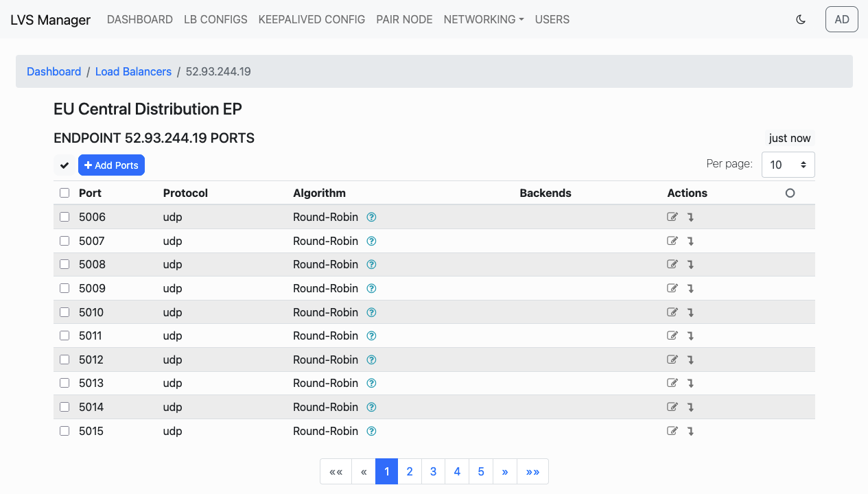Click the checkmark button beside Add Ports
Screen dimensions: 868x494
64,165
